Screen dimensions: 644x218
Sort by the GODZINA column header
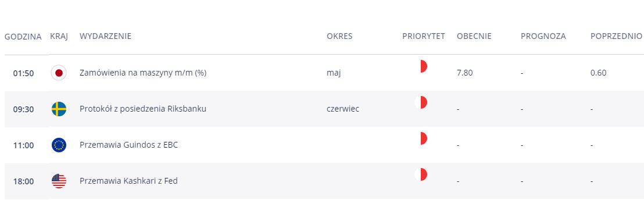click(23, 37)
